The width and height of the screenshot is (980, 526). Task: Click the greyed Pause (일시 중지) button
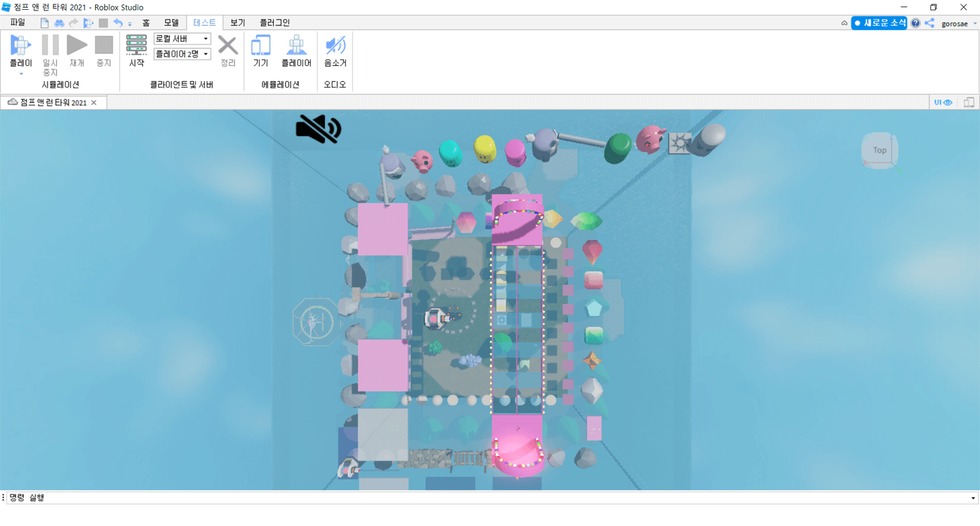[x=50, y=55]
